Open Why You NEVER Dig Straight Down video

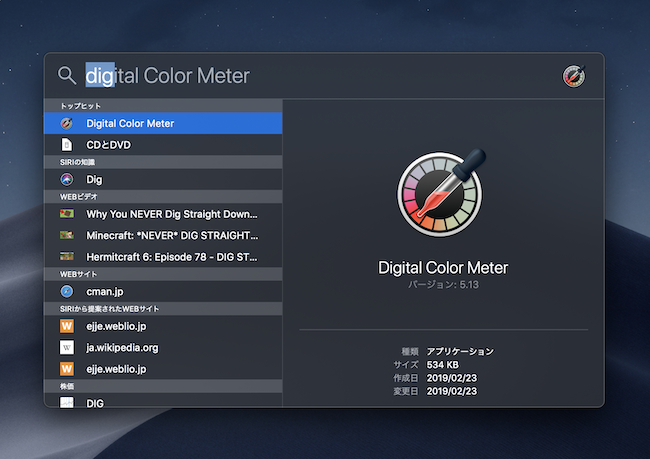click(x=163, y=214)
